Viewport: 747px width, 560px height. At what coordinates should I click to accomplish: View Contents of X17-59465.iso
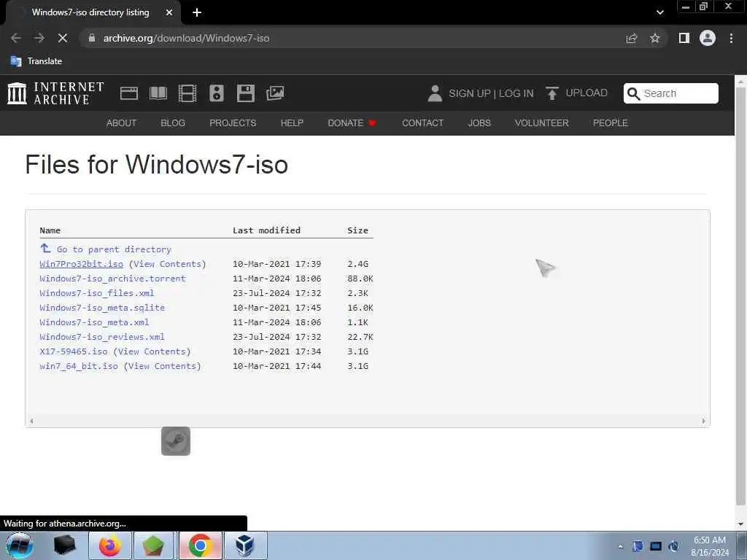[152, 351]
